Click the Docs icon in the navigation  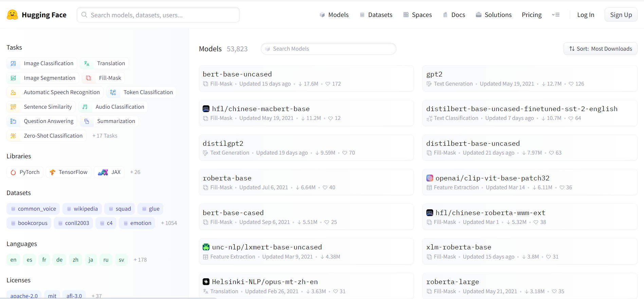(x=445, y=15)
